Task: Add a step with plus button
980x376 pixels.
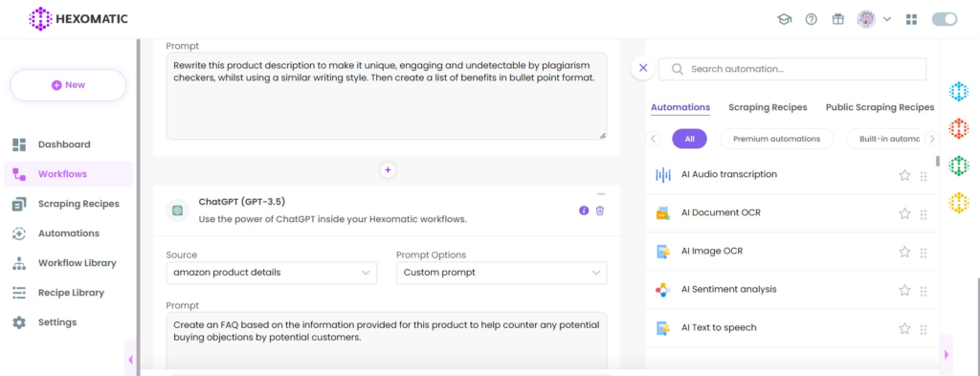Action: (x=388, y=170)
